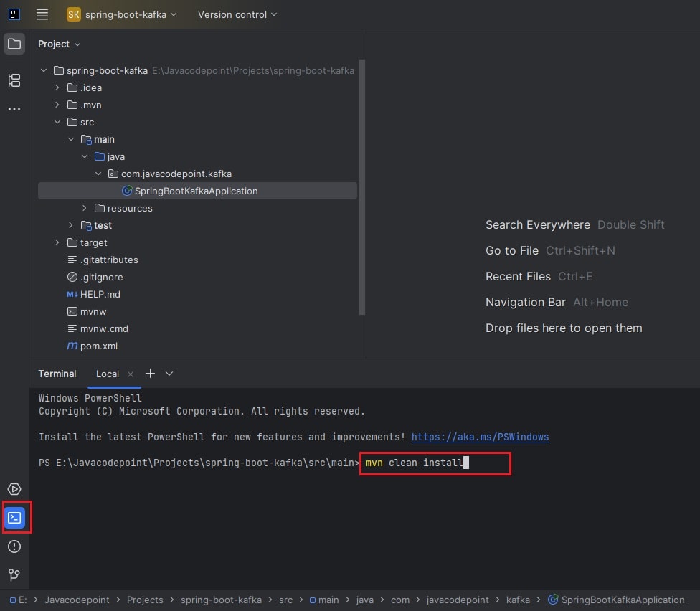Select pom.xml in project tree

point(99,346)
